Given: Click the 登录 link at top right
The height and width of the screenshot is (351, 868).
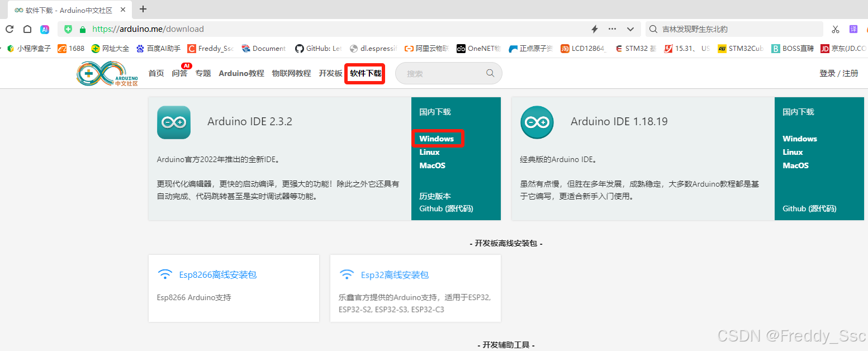Looking at the screenshot, I should coord(827,73).
